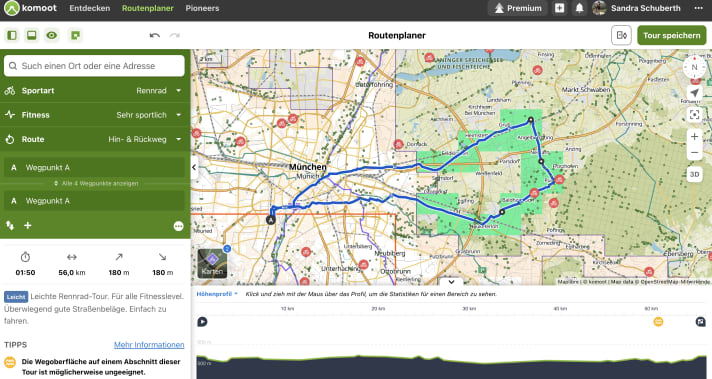Zoom out on the map
The image size is (712, 379).
coord(694,153)
